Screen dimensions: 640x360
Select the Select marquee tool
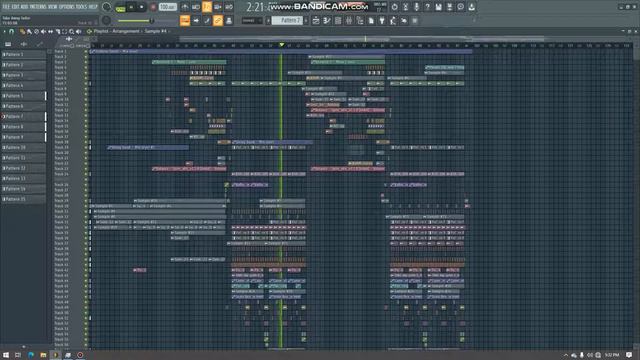point(64,31)
